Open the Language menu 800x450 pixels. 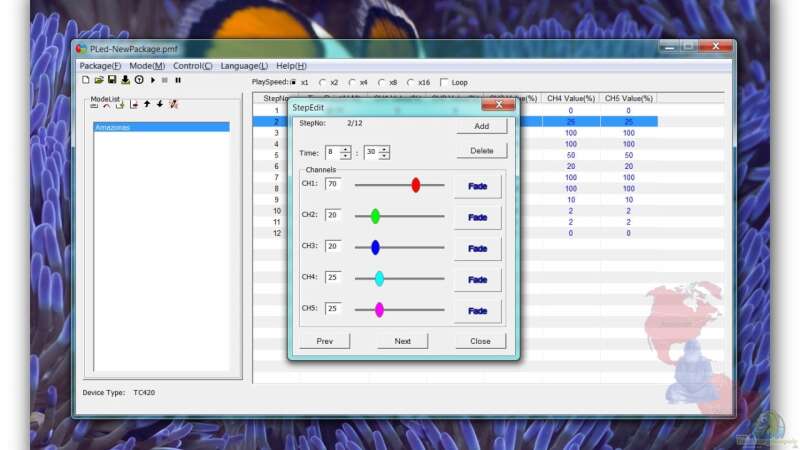click(244, 65)
